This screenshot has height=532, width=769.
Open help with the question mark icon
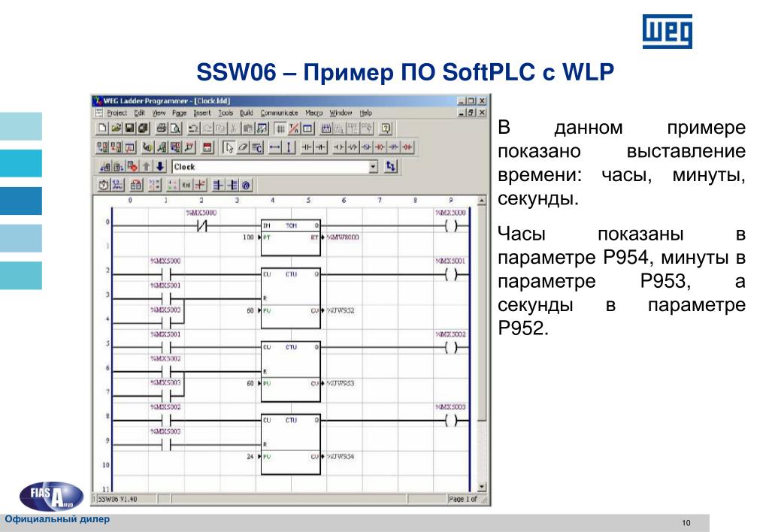pyautogui.click(x=386, y=128)
